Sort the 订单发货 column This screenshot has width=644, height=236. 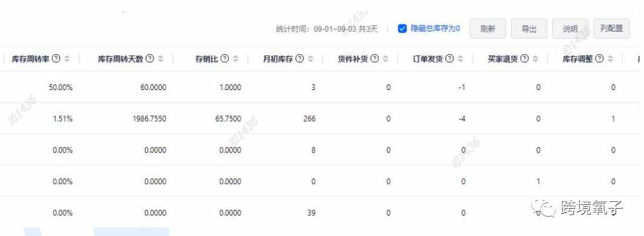(x=461, y=59)
